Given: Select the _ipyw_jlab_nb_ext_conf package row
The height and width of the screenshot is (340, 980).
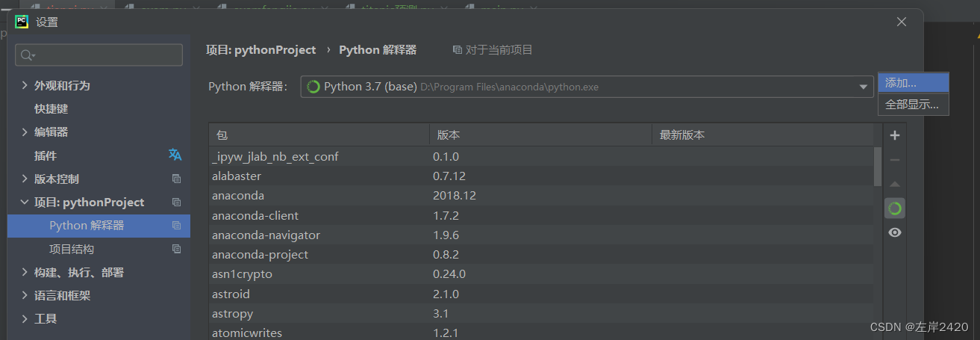Looking at the screenshot, I should click(541, 157).
